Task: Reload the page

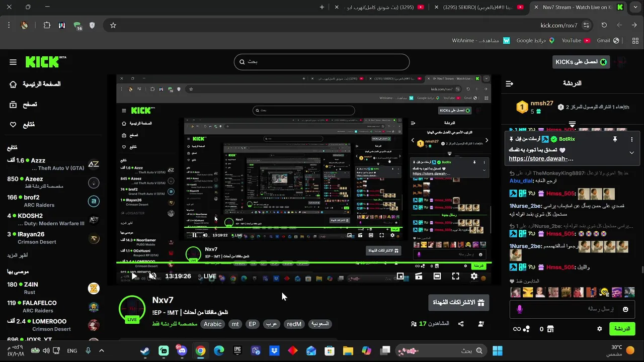Action: [604, 25]
